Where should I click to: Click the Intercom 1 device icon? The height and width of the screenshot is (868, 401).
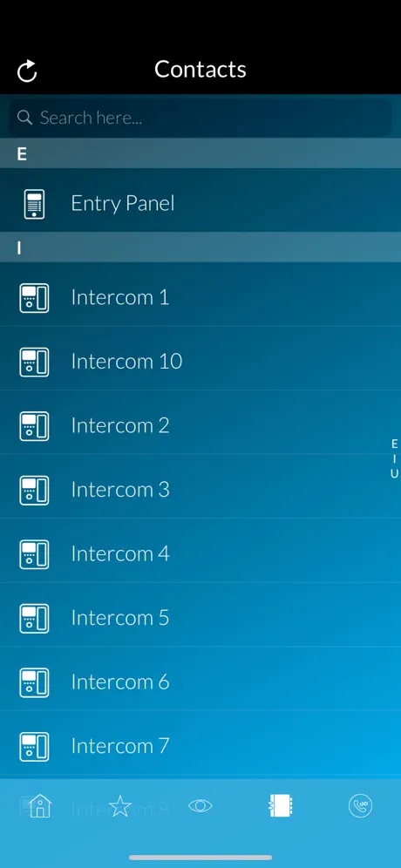pos(34,298)
